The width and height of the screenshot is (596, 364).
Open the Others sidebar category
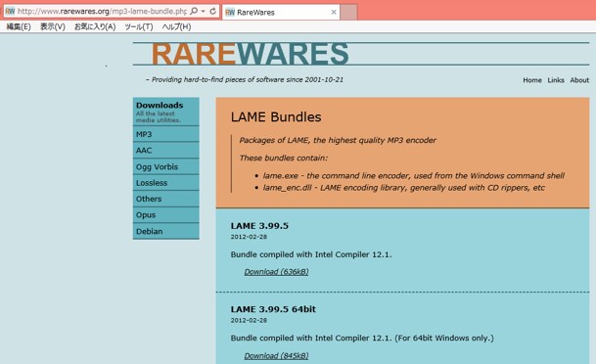point(166,199)
